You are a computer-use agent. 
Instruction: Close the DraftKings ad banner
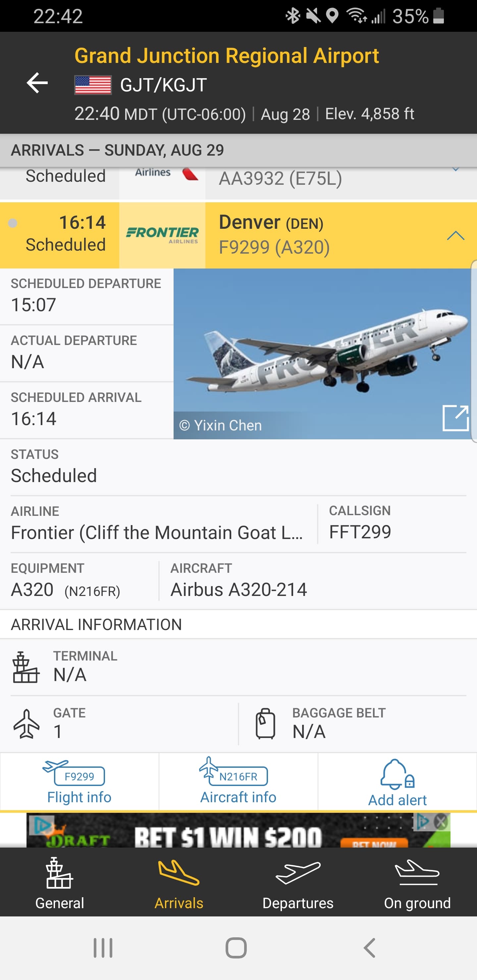(x=441, y=822)
